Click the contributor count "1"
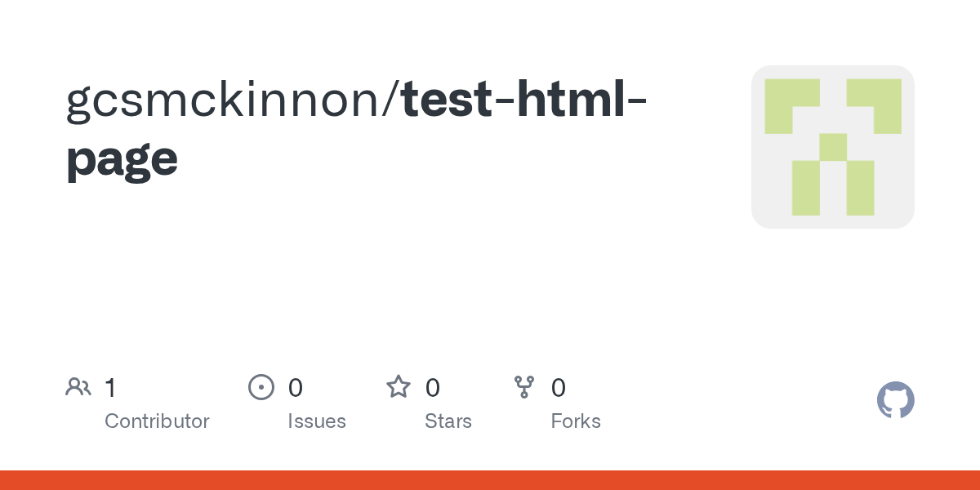The image size is (980, 490). pos(110,387)
